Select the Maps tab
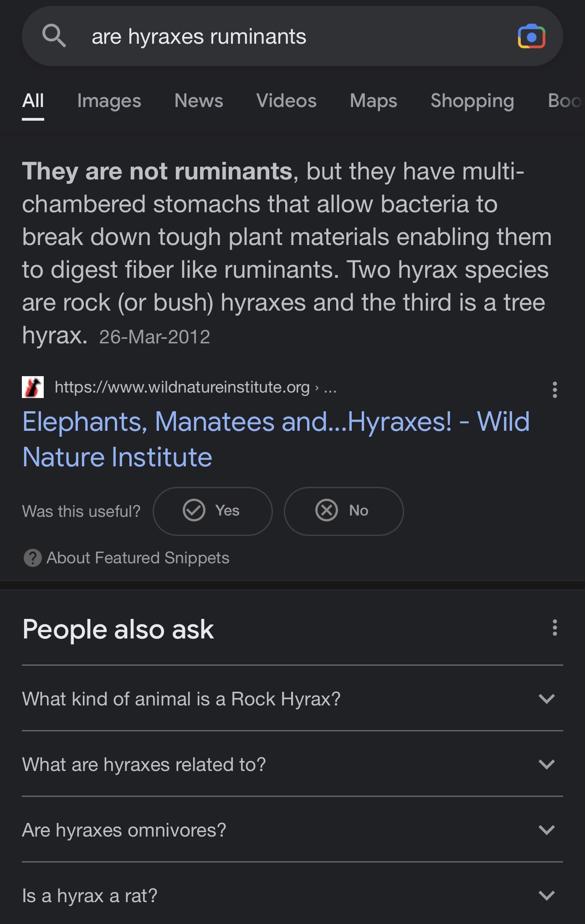Viewport: 585px width, 924px height. 373,101
